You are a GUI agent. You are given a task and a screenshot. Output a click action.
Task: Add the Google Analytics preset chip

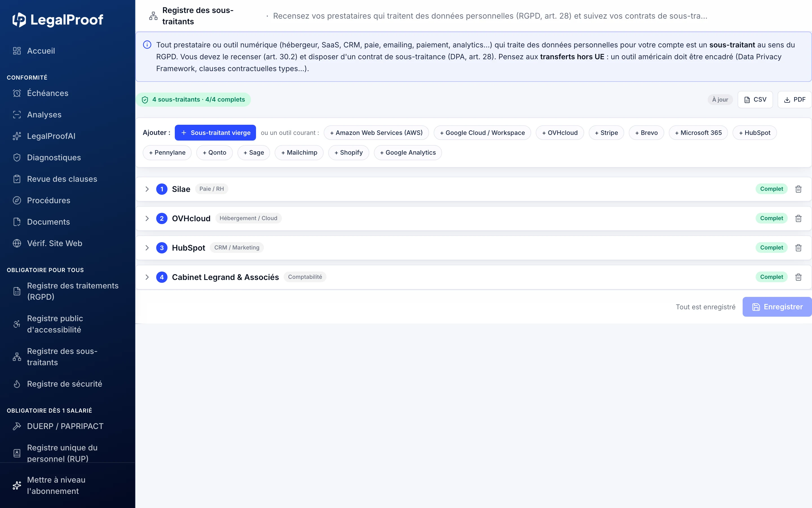pyautogui.click(x=408, y=152)
